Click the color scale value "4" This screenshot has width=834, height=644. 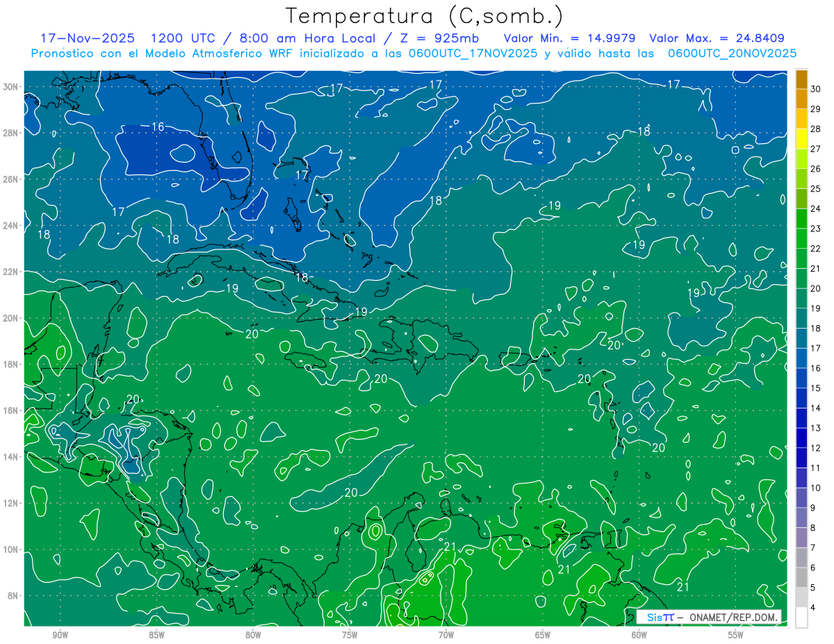[812, 609]
